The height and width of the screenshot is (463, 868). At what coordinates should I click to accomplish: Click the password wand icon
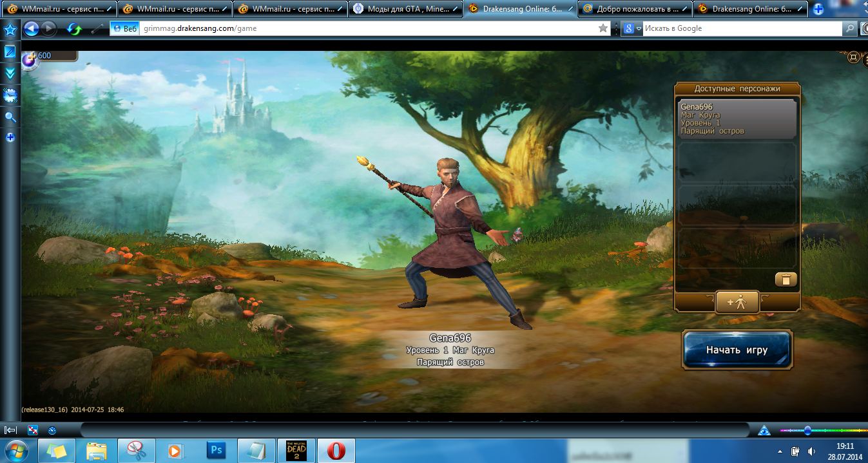tap(97, 28)
